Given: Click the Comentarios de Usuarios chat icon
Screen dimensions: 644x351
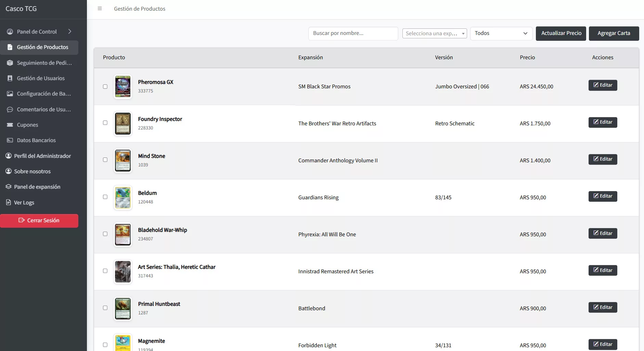Looking at the screenshot, I should pyautogui.click(x=10, y=109).
